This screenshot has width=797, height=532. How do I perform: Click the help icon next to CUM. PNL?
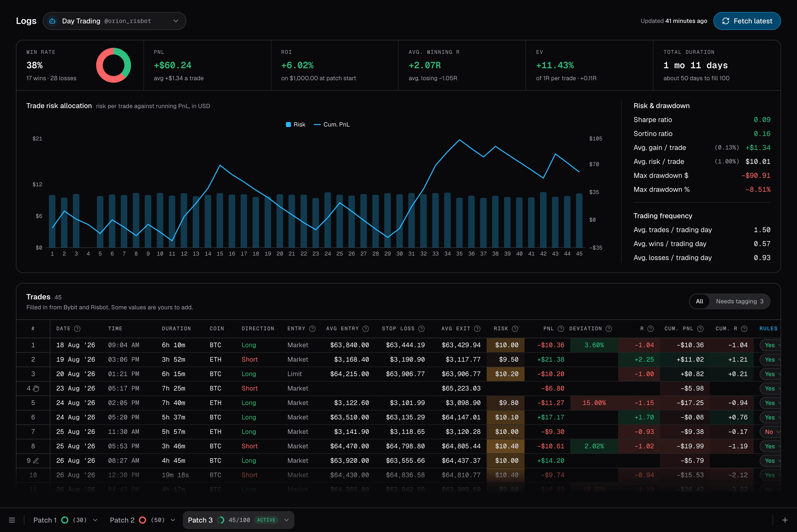700,329
